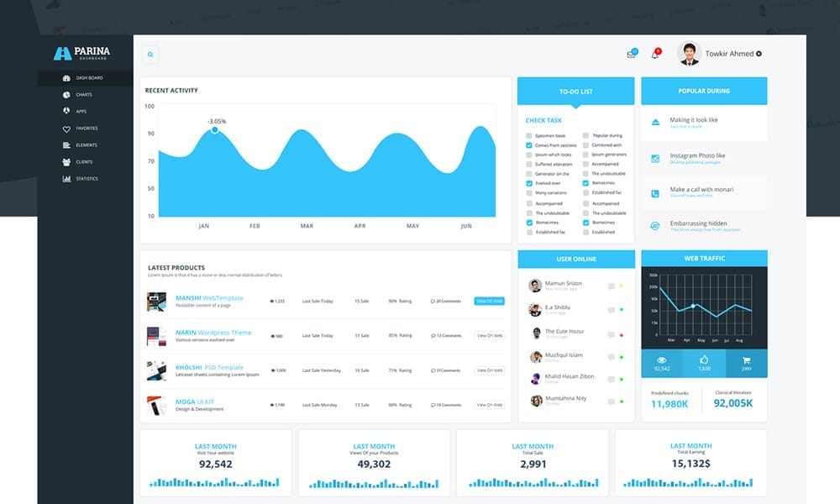Go to Statistics in the sidebar
Screen dimensions: 840x504
(x=87, y=179)
